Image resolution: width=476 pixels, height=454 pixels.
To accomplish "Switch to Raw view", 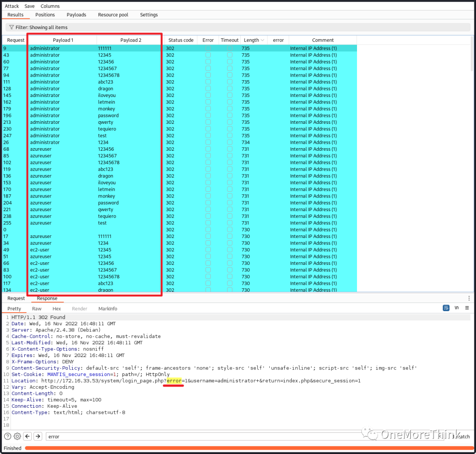I will click(37, 309).
